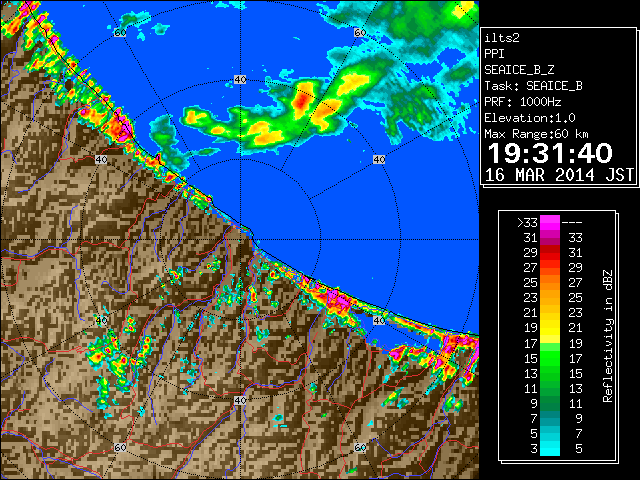
Task: Pick the red 29–31 dBZ legend band
Action: (x=550, y=253)
